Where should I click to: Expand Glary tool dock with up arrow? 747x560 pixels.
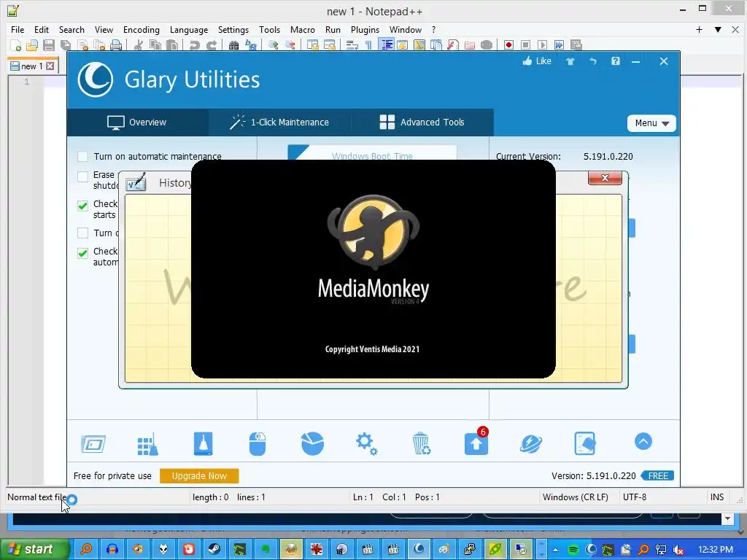[x=643, y=441]
